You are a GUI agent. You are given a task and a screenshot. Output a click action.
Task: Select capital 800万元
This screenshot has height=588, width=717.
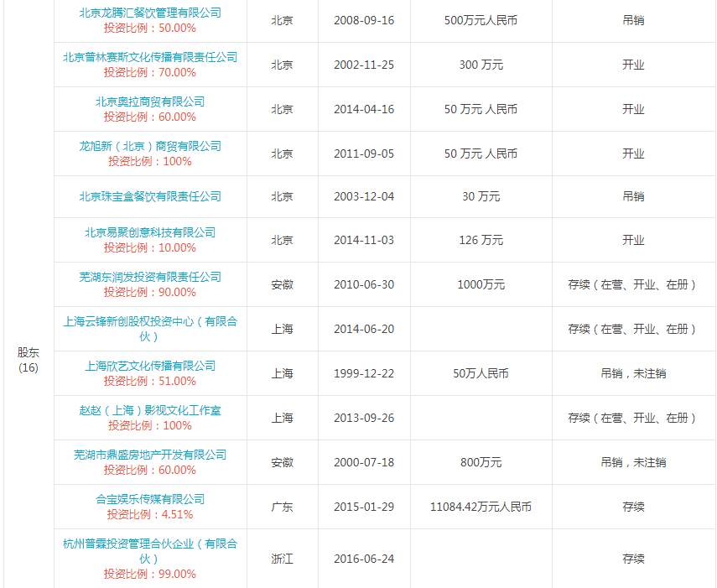pos(481,462)
